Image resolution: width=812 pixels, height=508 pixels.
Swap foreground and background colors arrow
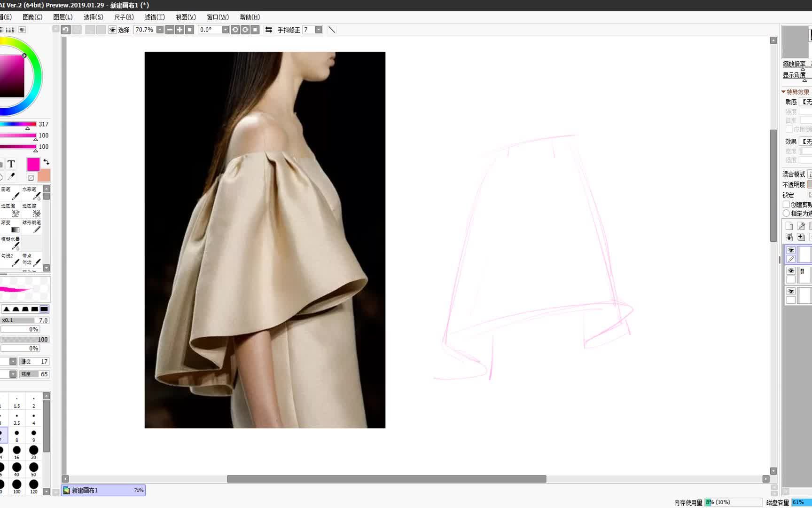click(46, 162)
